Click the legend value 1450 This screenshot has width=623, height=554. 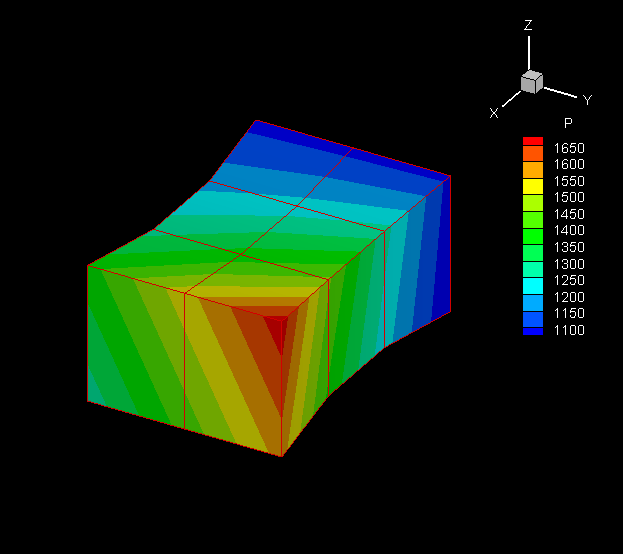click(x=569, y=215)
